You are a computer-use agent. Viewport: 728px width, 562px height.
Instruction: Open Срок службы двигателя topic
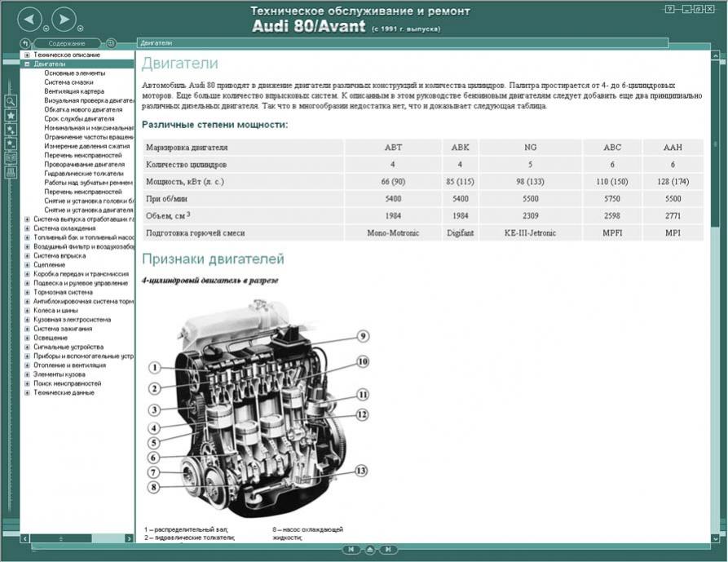[x=79, y=119]
